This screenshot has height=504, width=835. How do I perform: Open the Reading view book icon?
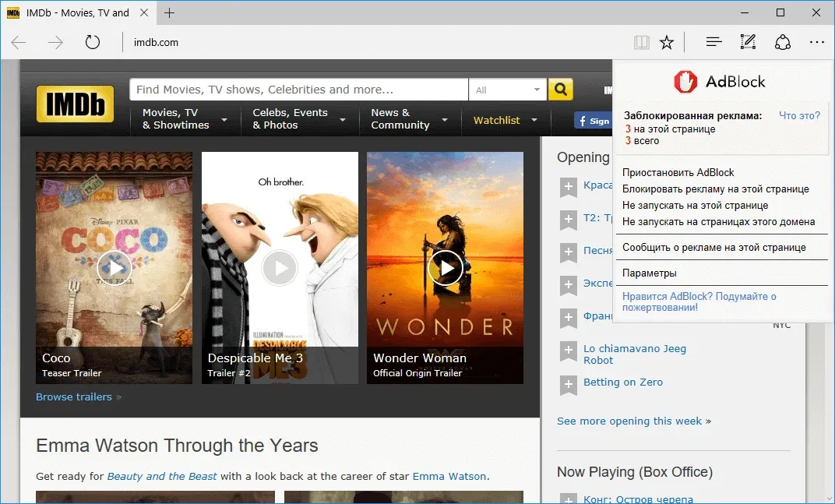pos(642,42)
